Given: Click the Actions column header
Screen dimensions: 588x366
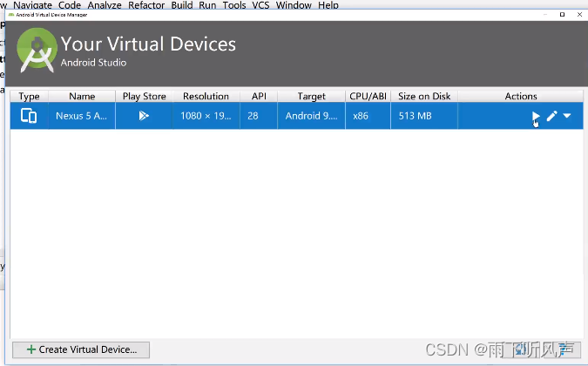Looking at the screenshot, I should 521,97.
